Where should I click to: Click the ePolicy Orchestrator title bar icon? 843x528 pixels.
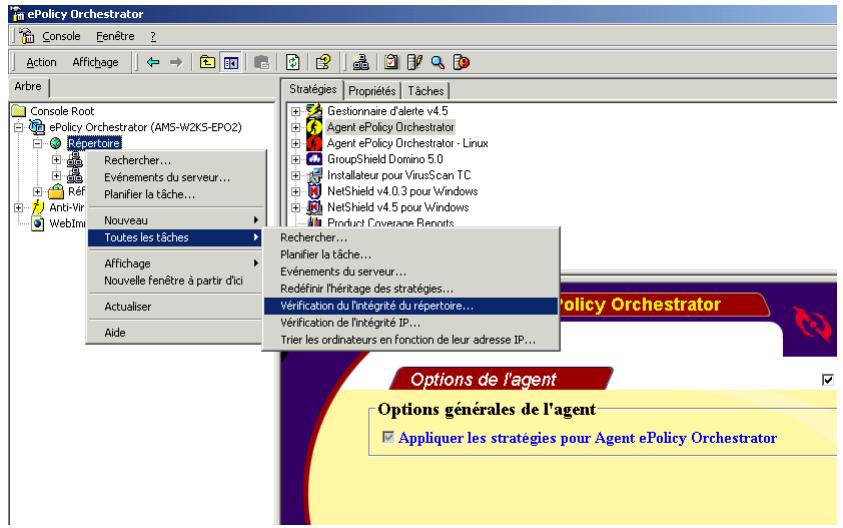point(17,14)
